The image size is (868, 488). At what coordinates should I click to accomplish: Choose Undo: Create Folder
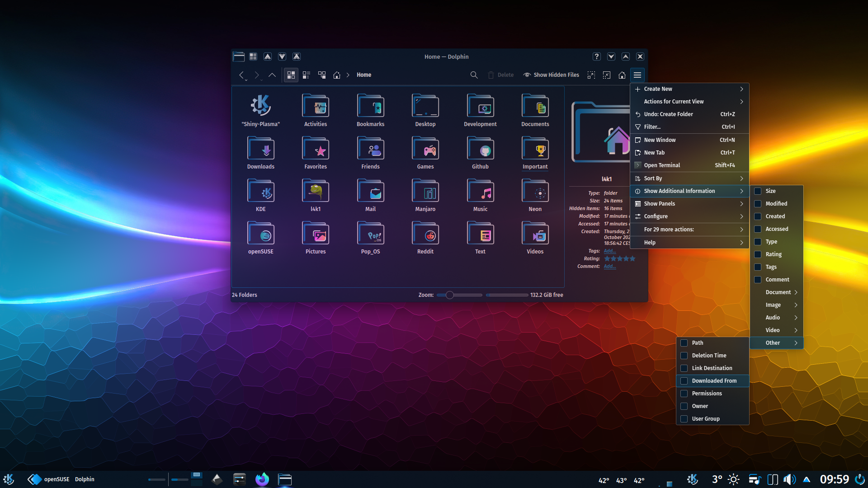coord(689,114)
